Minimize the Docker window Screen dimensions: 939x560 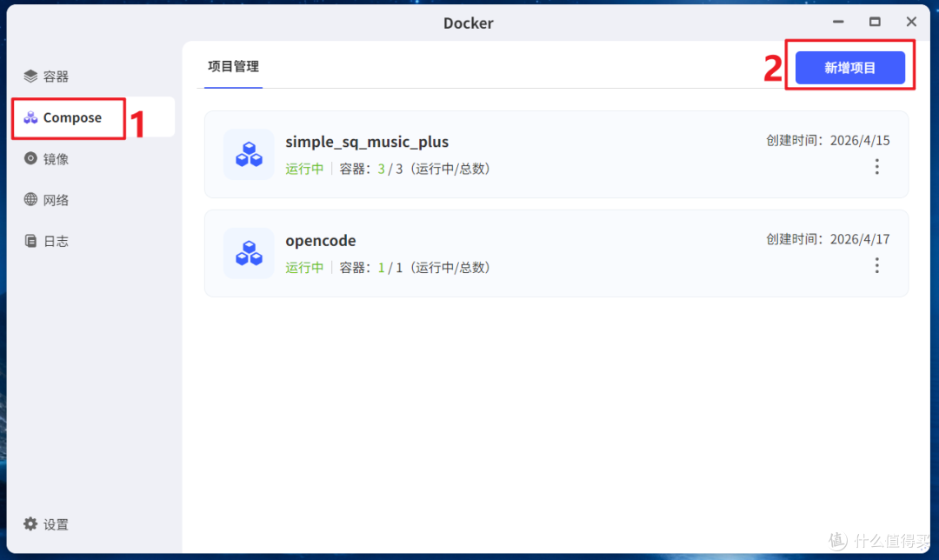click(x=838, y=22)
